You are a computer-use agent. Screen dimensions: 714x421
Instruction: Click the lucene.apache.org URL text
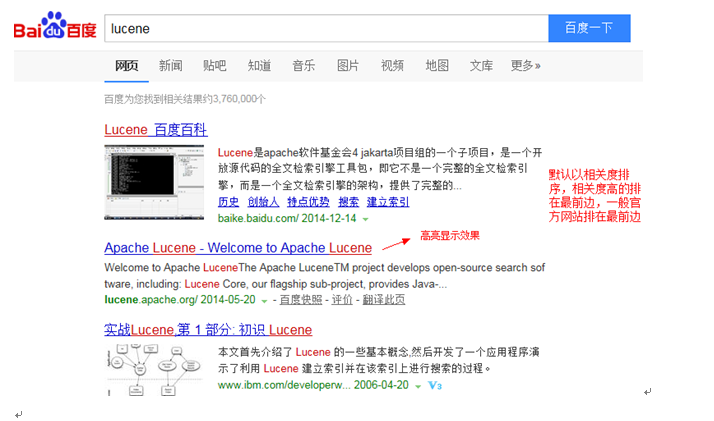point(151,299)
